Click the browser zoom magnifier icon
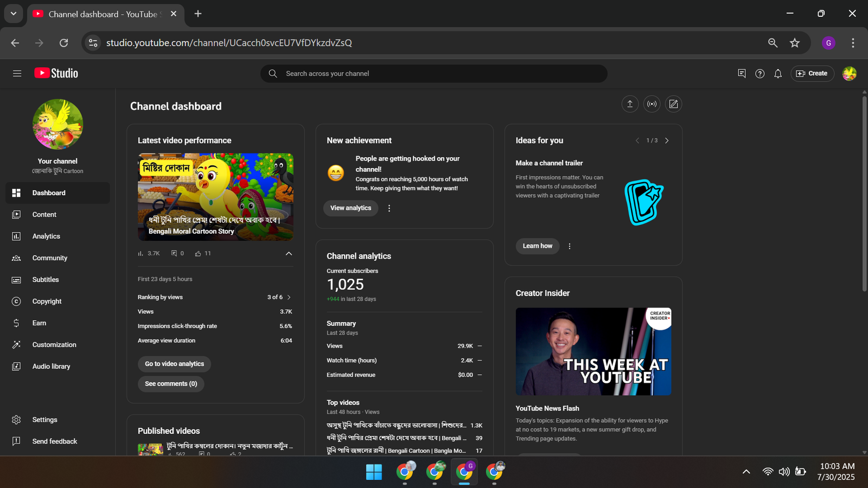 773,43
